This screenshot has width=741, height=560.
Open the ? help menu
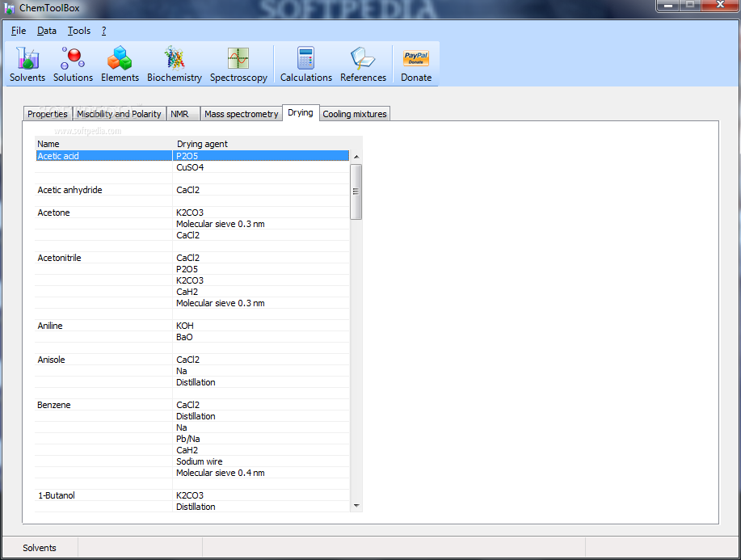(104, 31)
